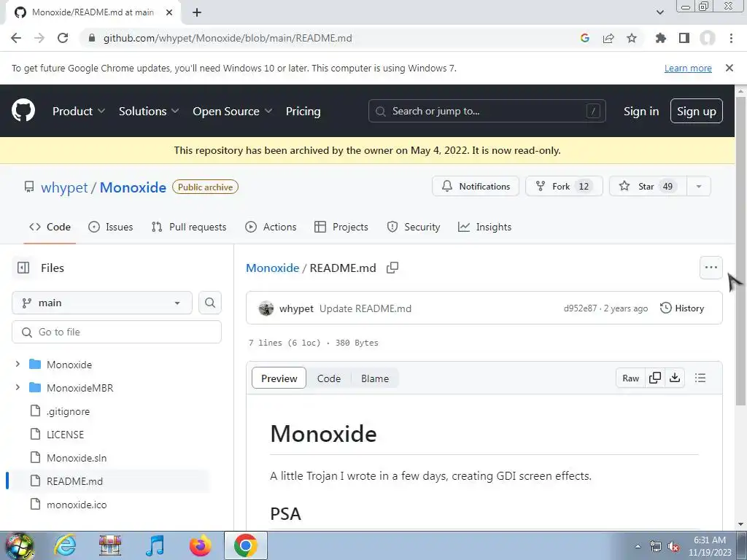Switch to the Issues tab

tap(111, 227)
